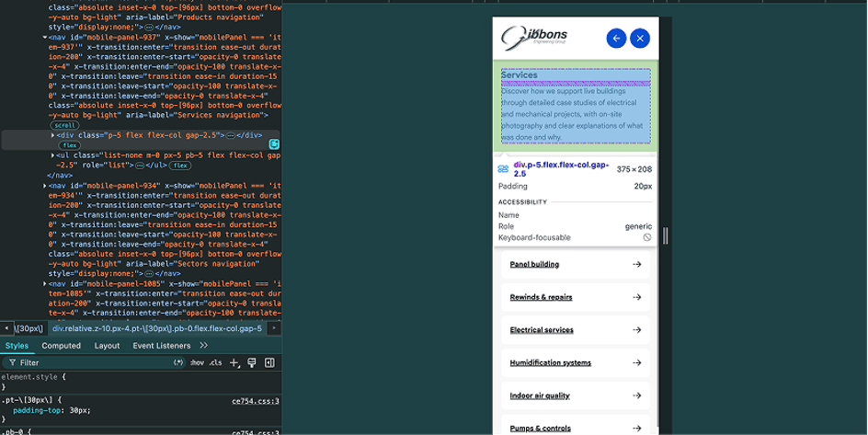
Task: Toggle .cls element classes panel
Action: 215,363
